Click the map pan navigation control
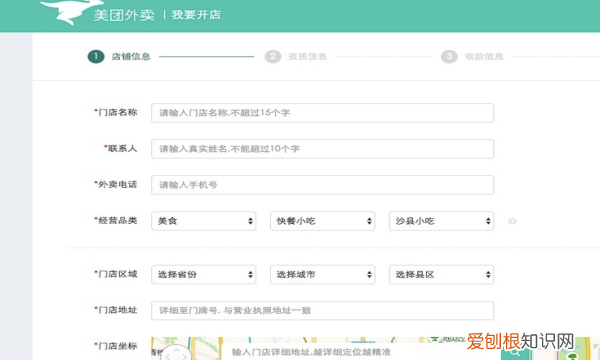Screen dimensions: 600x360 tap(176, 353)
